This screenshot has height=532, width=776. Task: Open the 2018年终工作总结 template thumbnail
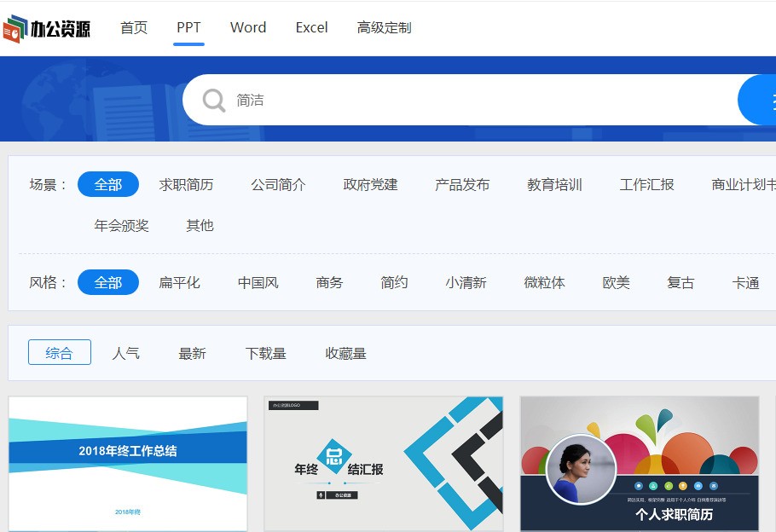(128, 464)
